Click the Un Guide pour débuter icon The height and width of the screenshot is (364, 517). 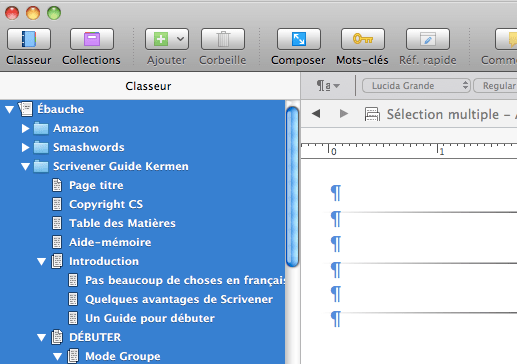coord(73,318)
